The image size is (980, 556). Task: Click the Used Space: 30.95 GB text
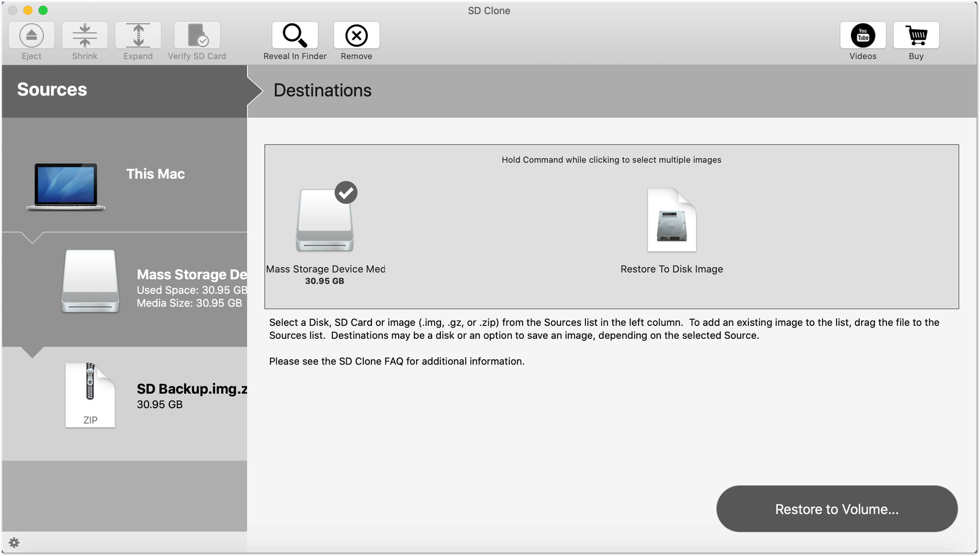tap(192, 290)
